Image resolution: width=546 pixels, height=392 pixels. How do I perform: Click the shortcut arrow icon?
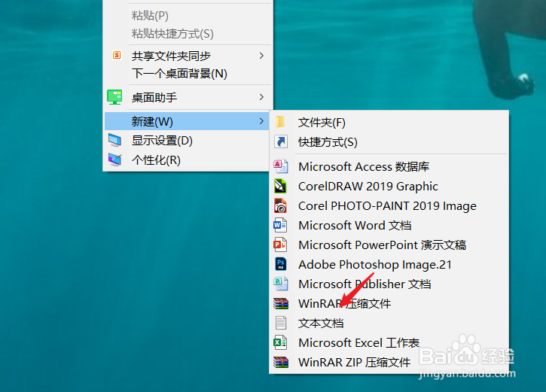(281, 141)
